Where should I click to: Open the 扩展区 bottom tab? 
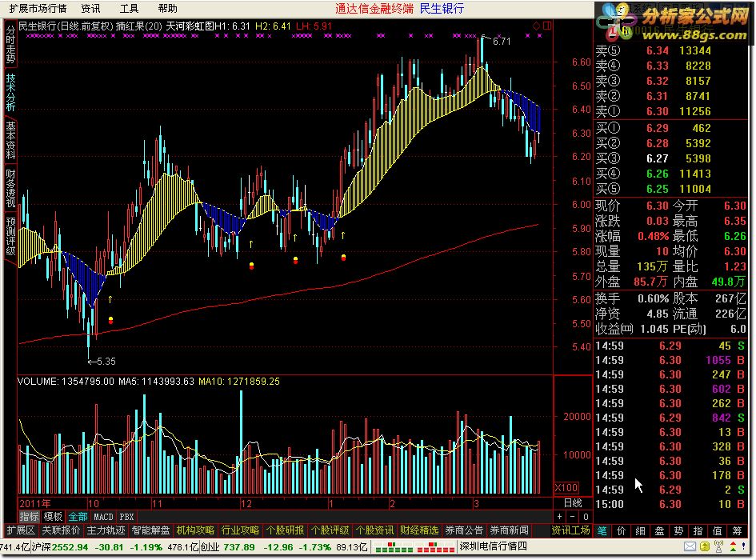point(21,530)
